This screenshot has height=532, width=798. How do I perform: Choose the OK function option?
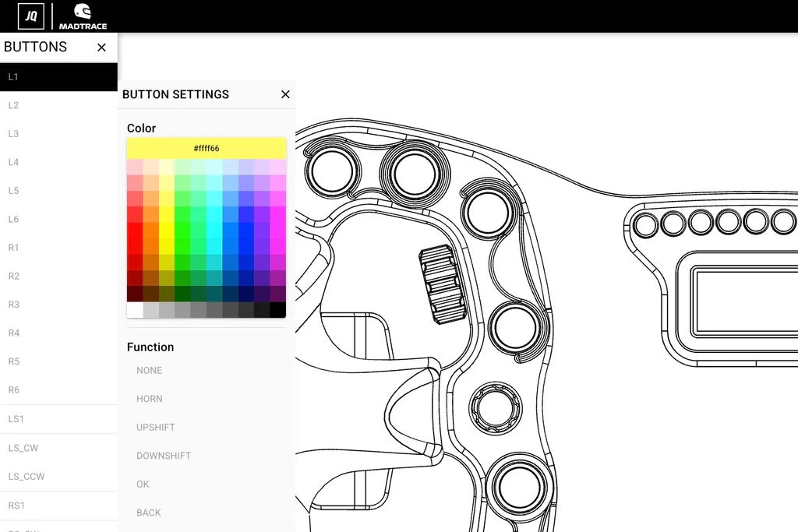(x=143, y=484)
